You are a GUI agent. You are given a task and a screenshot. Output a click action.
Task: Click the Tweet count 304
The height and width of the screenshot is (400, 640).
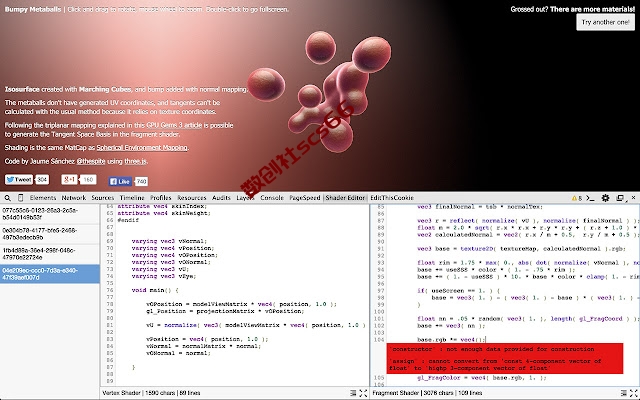(x=42, y=180)
